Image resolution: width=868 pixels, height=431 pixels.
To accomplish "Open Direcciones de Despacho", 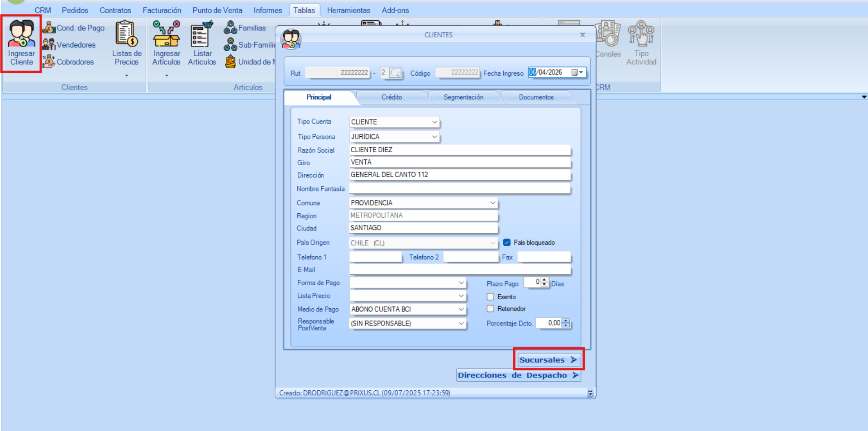I will pyautogui.click(x=518, y=375).
